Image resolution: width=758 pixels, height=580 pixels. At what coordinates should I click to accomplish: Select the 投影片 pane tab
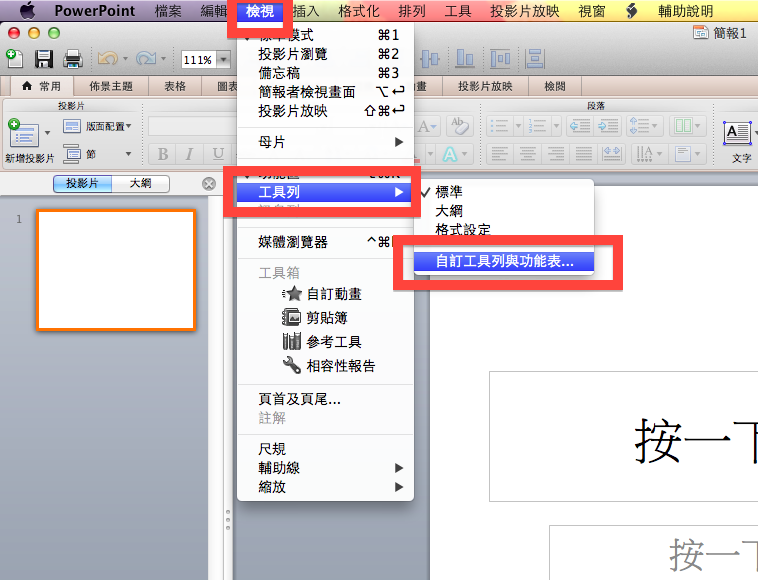tap(82, 184)
